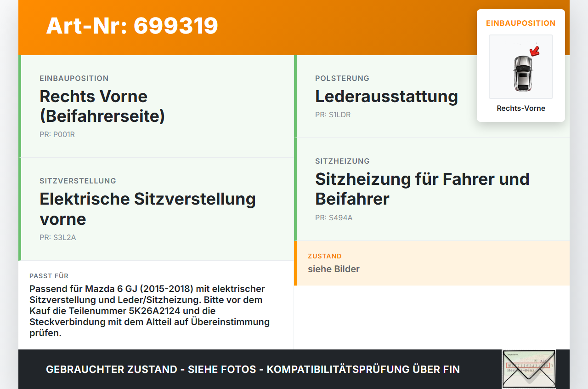Click the car position diagram image
This screenshot has height=389, width=588.
[x=521, y=67]
